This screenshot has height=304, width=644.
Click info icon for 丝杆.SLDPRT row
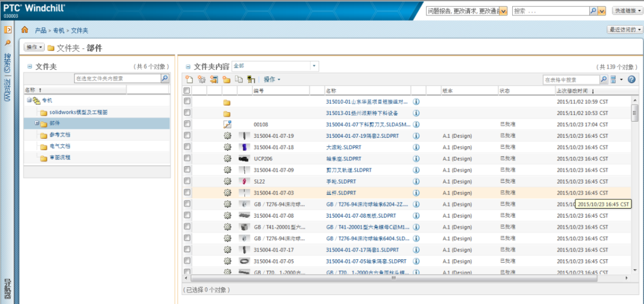pyautogui.click(x=416, y=193)
